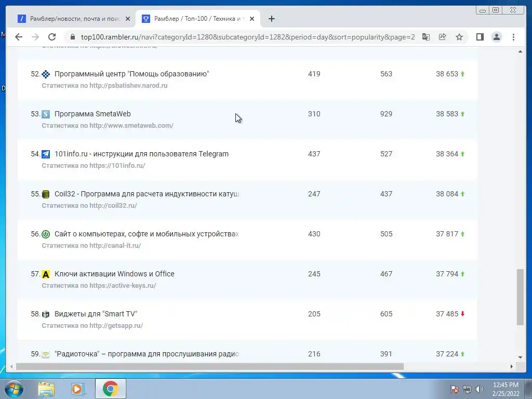532x399 pixels.
Task: Open the translate page icon
Action: pos(426,37)
